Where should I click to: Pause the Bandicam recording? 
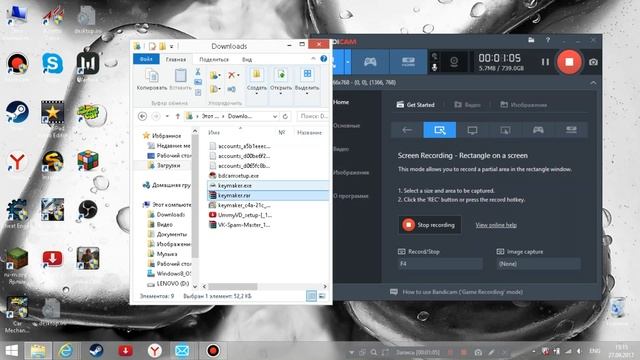[x=545, y=62]
